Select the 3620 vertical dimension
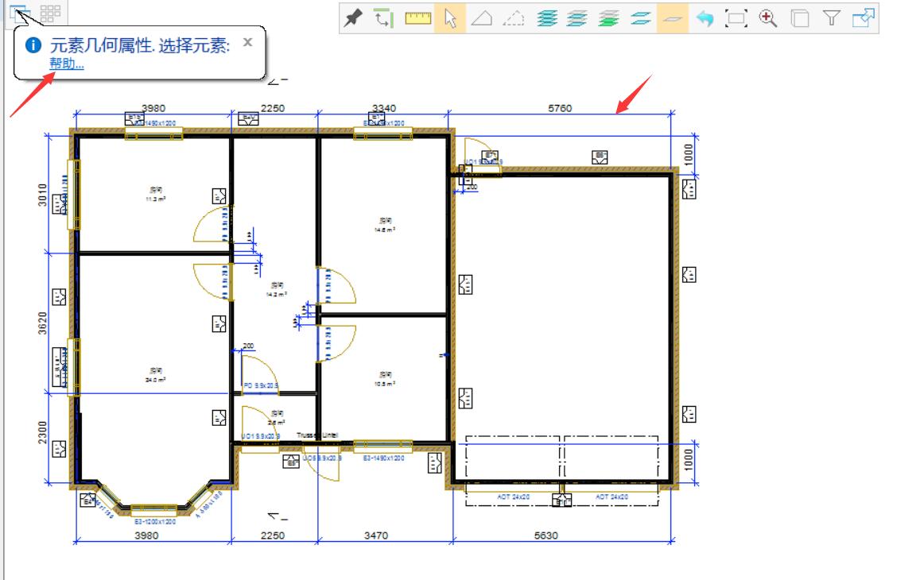The width and height of the screenshot is (924, 580). tap(42, 323)
